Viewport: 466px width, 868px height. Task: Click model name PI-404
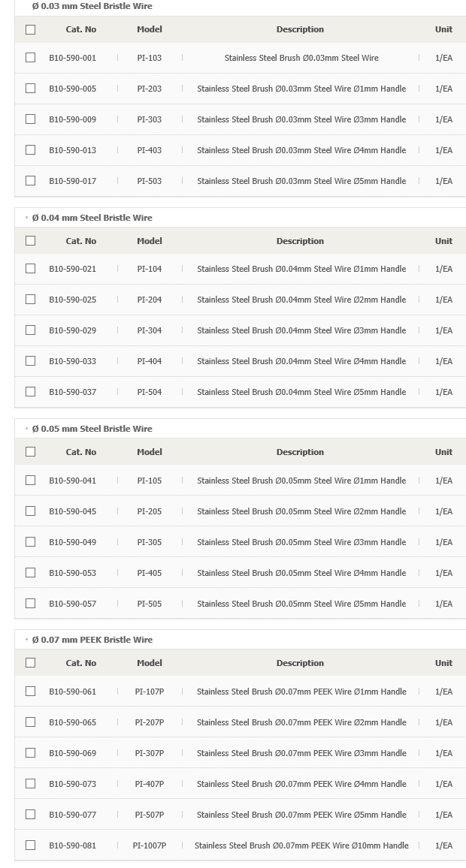click(150, 361)
